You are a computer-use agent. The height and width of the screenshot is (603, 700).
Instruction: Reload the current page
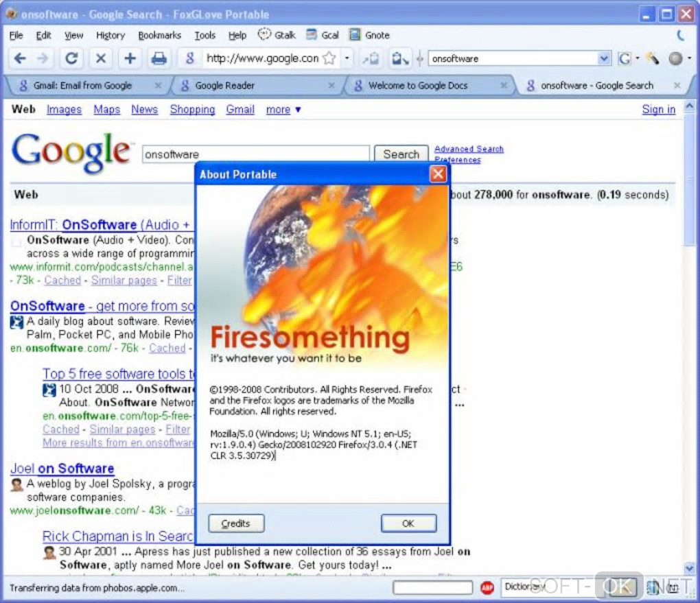click(x=71, y=58)
